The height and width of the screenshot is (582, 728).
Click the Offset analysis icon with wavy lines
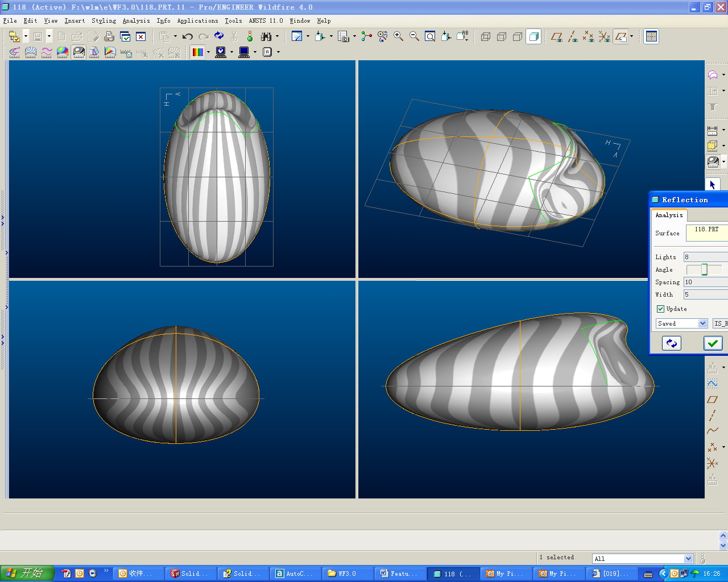[x=47, y=52]
